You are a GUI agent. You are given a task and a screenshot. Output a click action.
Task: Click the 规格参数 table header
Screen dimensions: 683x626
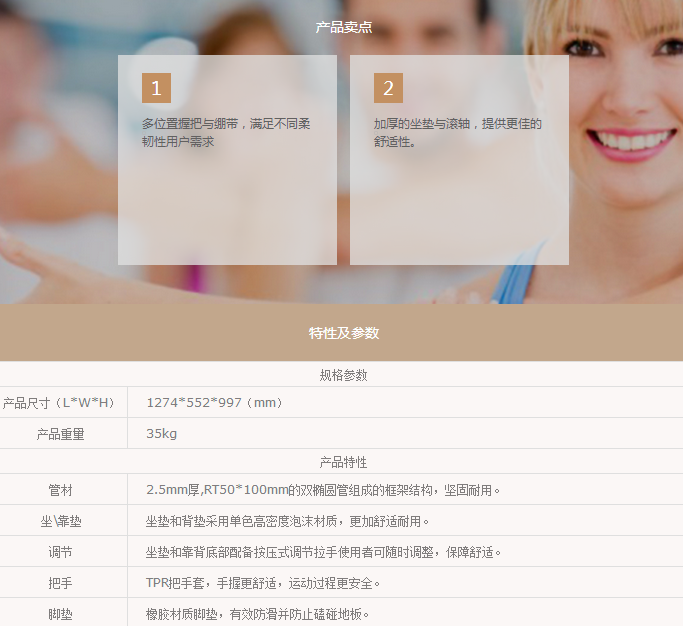[x=343, y=375]
